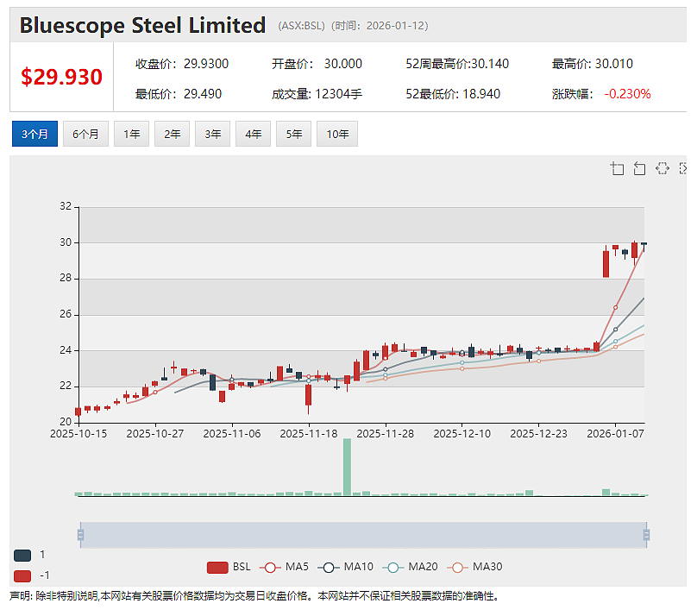Click the 时间: 2026-01-12 date text

[380, 26]
